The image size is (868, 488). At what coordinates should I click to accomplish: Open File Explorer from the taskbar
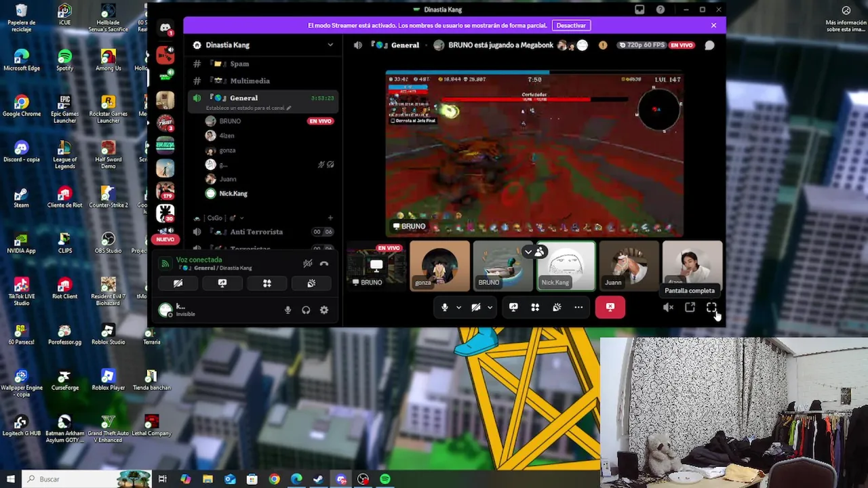[208, 479]
